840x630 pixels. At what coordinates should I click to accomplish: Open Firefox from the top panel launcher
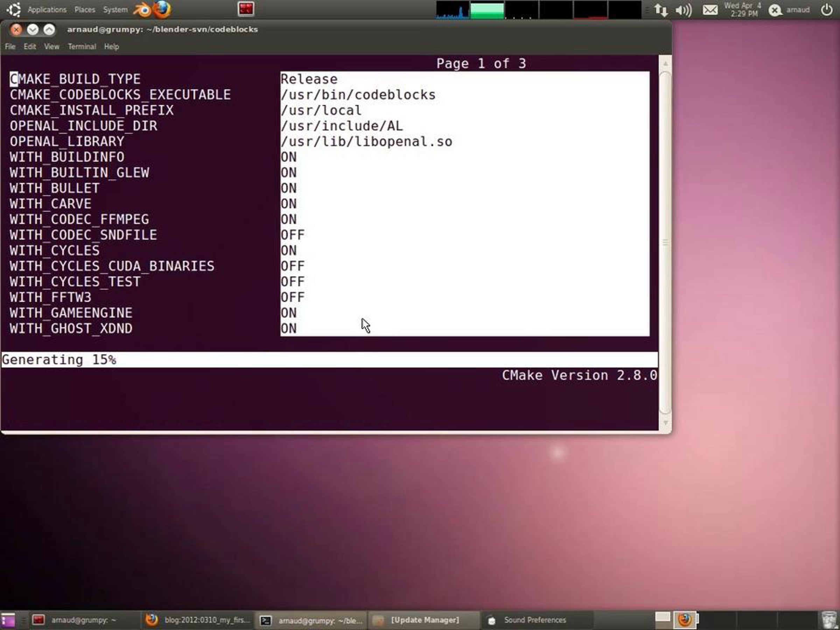162,9
